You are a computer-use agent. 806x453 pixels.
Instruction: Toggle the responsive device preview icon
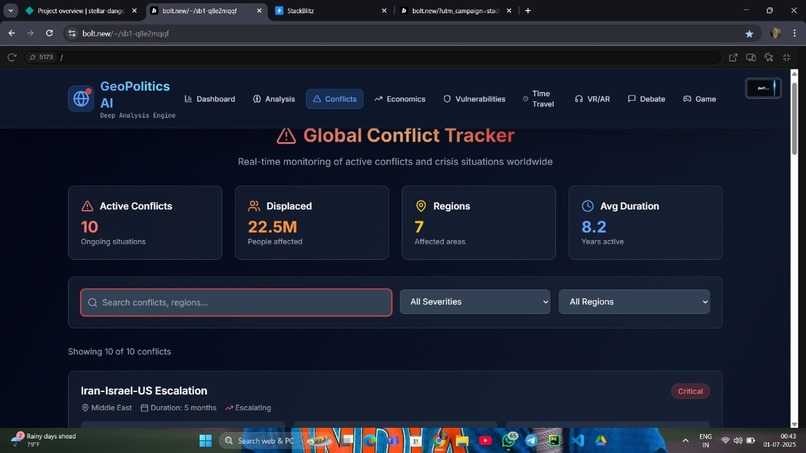click(x=751, y=57)
